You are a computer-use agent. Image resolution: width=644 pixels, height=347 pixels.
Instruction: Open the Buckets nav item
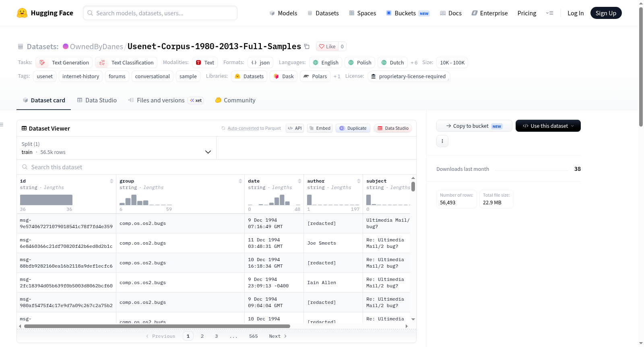408,13
